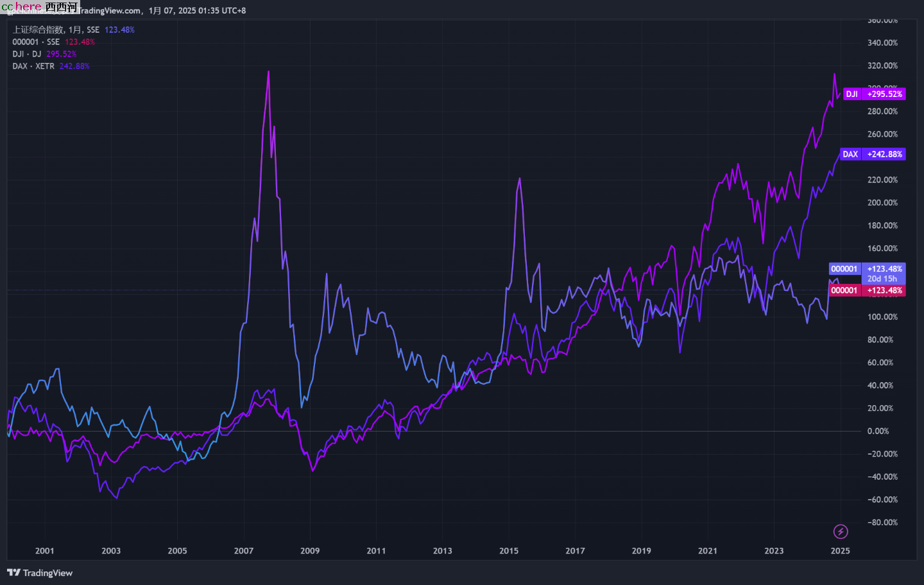
Task: Click the 2019 label on the time axis
Action: pos(642,550)
